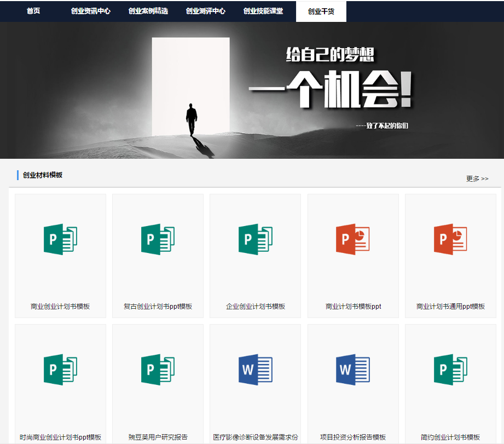Click the 创业材料模板 section heading
Screen dimensions: 504x444
(x=43, y=175)
